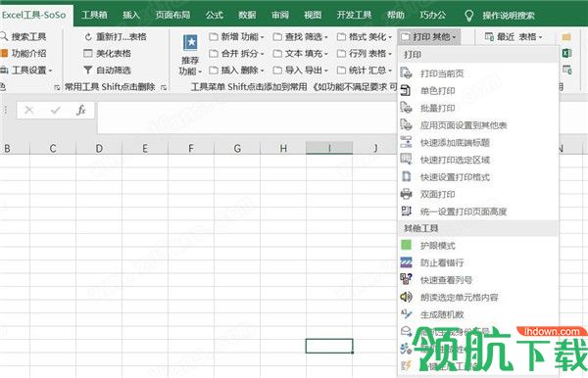
Task: Open the 巧办公 tab
Action: 433,15
